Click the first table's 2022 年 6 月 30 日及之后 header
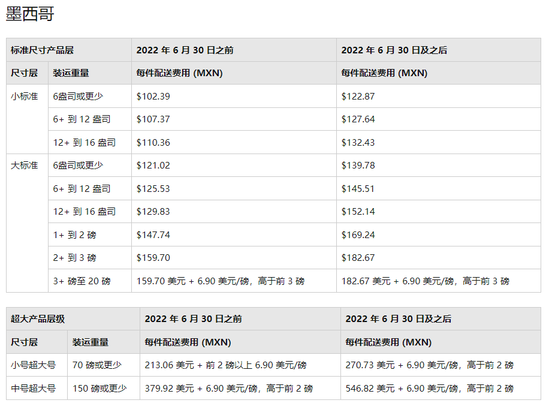 [439, 50]
